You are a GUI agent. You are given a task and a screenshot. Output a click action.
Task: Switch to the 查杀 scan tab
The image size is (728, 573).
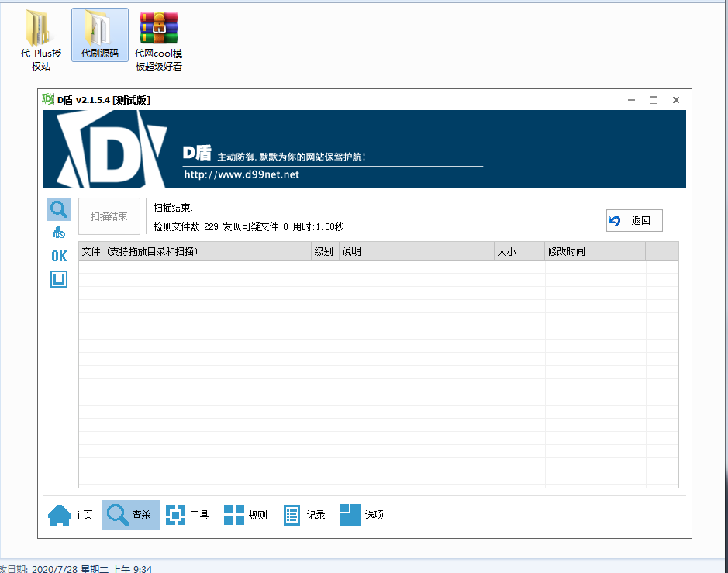tap(129, 514)
